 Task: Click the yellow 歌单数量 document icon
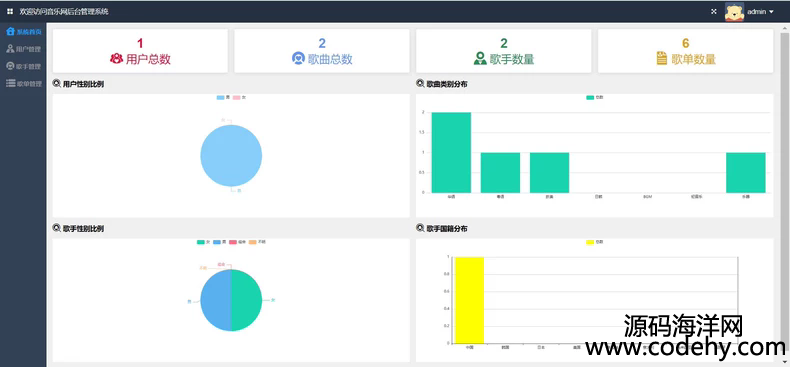click(662, 58)
